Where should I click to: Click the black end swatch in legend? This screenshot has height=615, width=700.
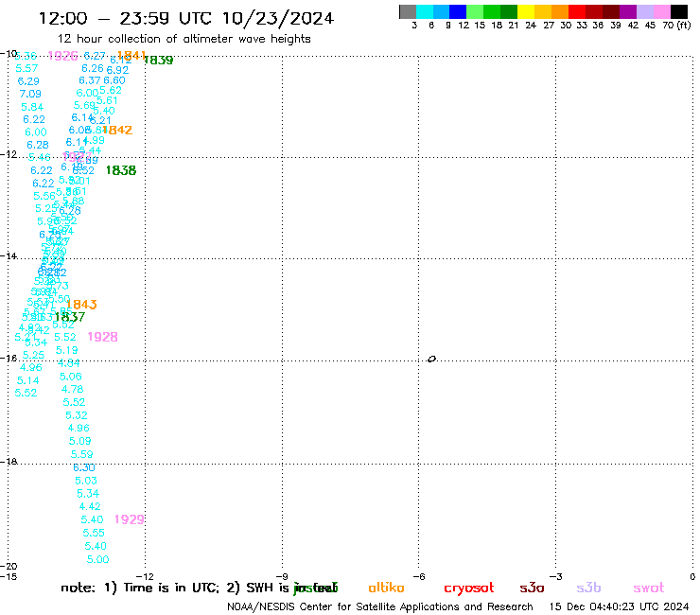coord(679,11)
